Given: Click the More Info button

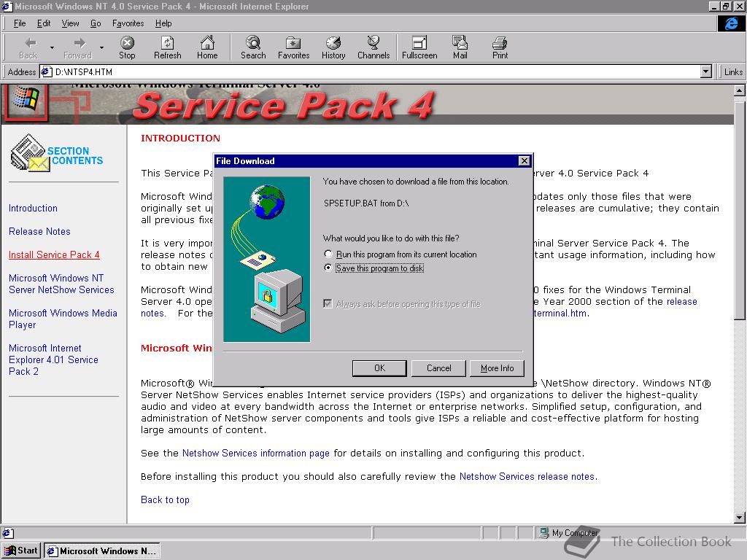Looking at the screenshot, I should (x=497, y=368).
